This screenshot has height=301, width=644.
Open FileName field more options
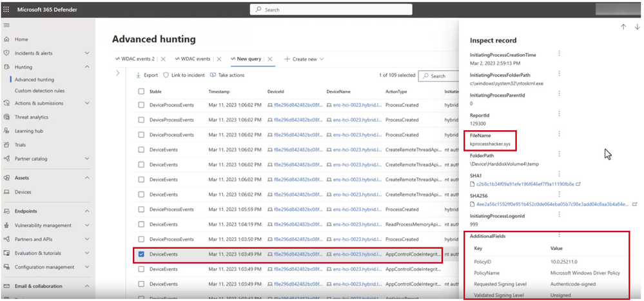tap(559, 134)
